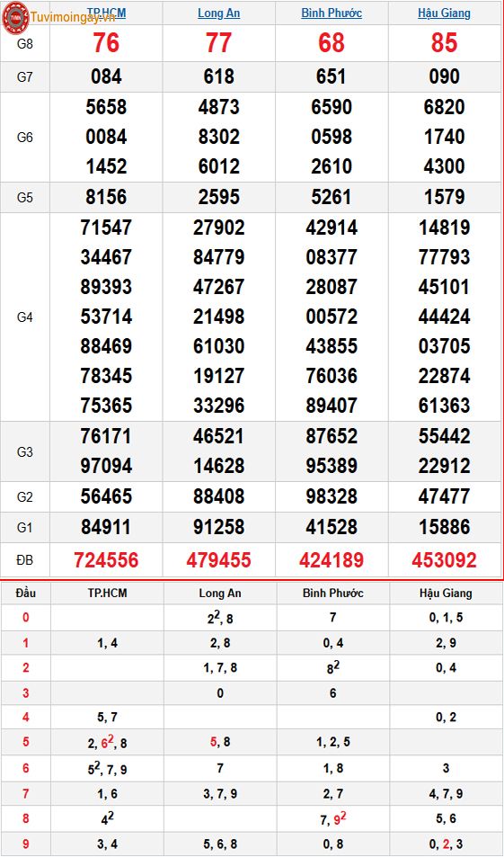This screenshot has width=504, height=857.
Task: Select the TP.HCM special prize 724556
Action: point(106,559)
